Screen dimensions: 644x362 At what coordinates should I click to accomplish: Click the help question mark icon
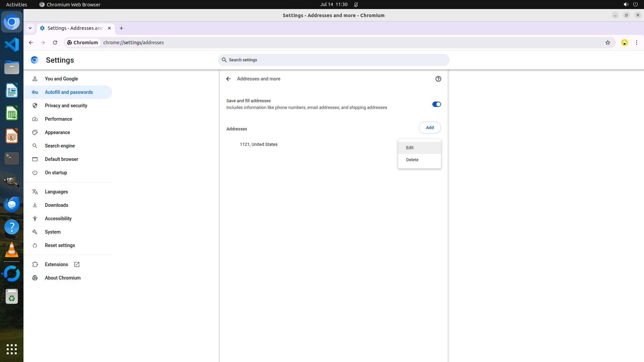click(x=438, y=79)
